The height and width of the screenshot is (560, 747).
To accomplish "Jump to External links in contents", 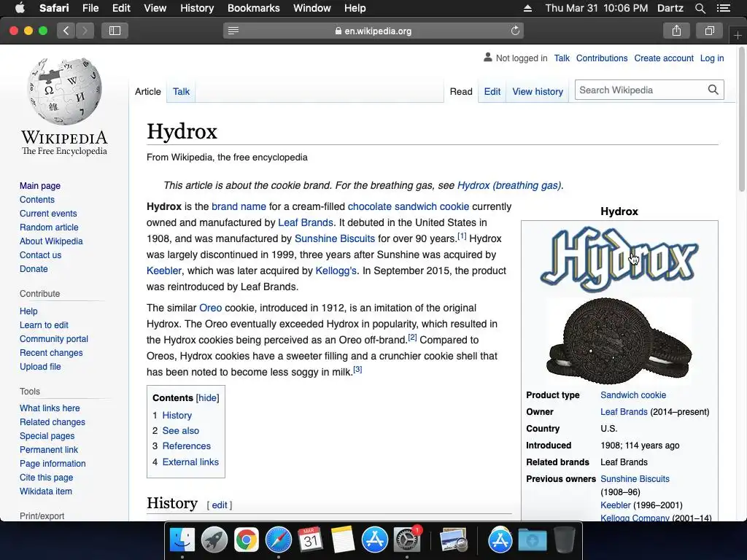I will [190, 462].
